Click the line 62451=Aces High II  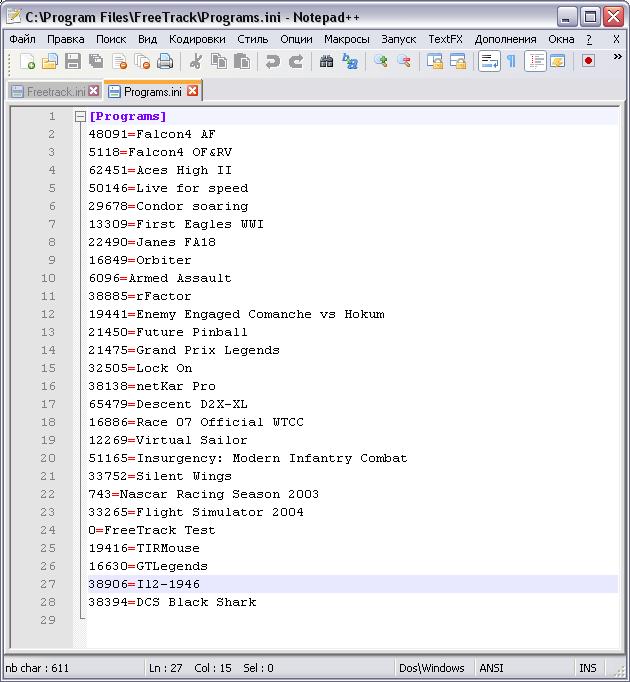[x=160, y=170]
